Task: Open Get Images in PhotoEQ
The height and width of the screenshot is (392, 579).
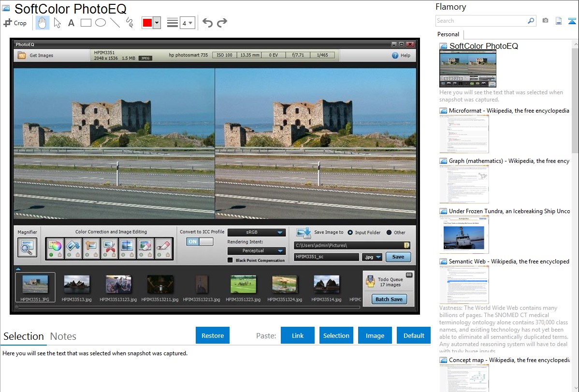Action: pyautogui.click(x=36, y=56)
